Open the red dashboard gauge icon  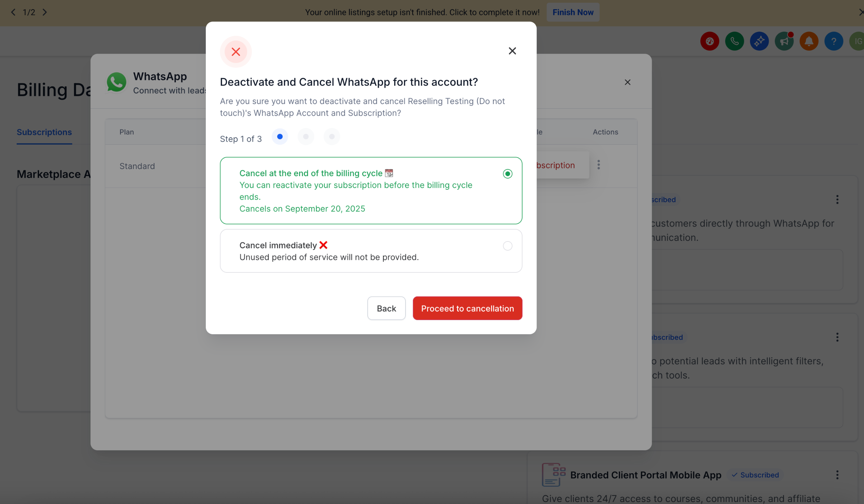tap(709, 41)
